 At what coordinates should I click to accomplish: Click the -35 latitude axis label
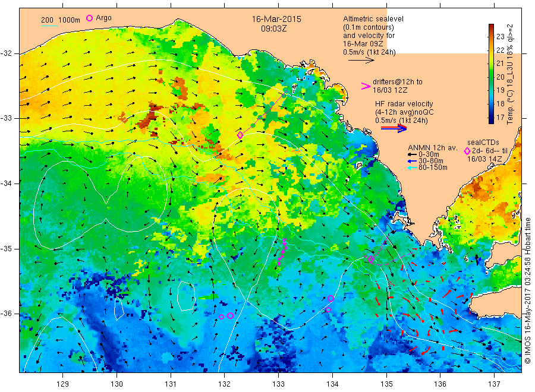[x=6, y=248]
